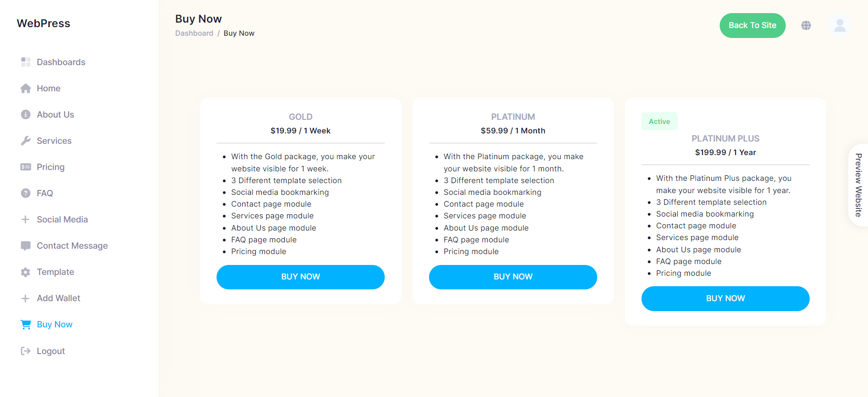Viewport: 868px width, 397px height.
Task: Go to Dashboard via breadcrumb link
Action: point(194,33)
